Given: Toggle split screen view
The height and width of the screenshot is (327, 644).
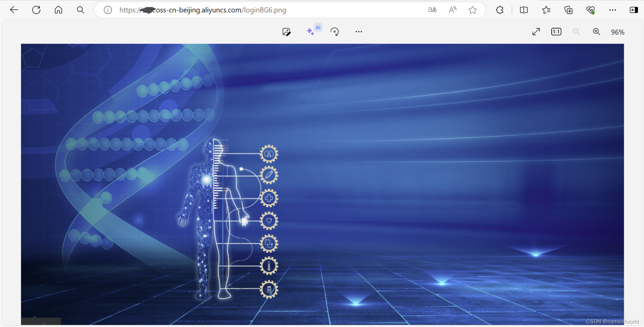Looking at the screenshot, I should (524, 10).
